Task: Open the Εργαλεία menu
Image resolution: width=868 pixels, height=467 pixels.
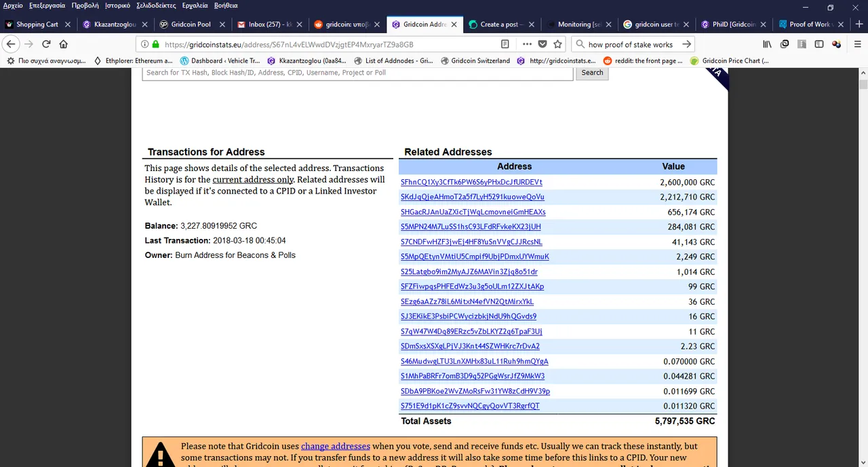Action: 195,5
